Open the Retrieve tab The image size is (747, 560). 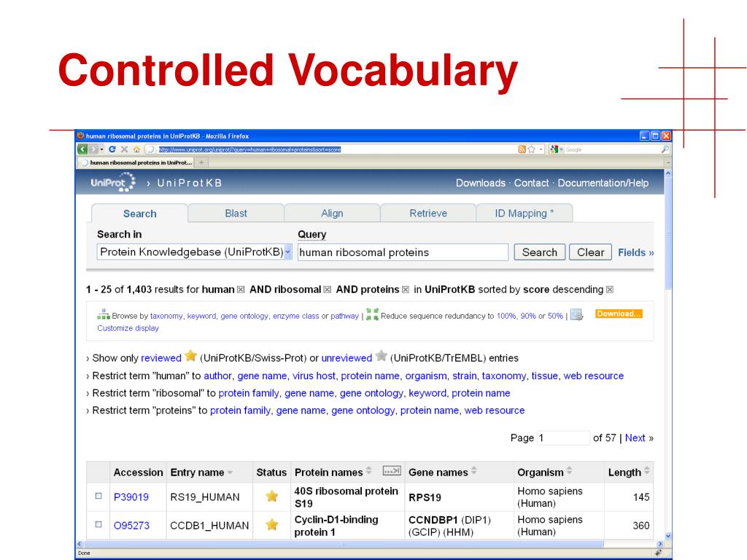(x=428, y=213)
